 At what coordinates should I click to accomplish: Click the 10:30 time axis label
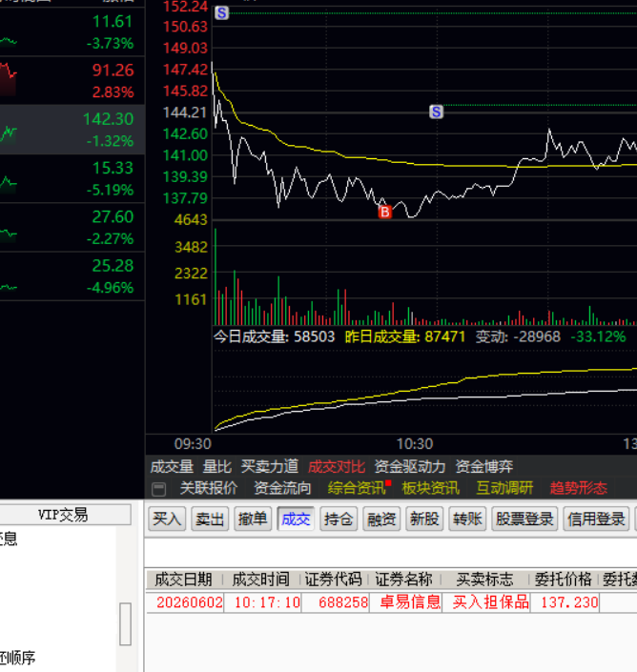click(x=415, y=444)
